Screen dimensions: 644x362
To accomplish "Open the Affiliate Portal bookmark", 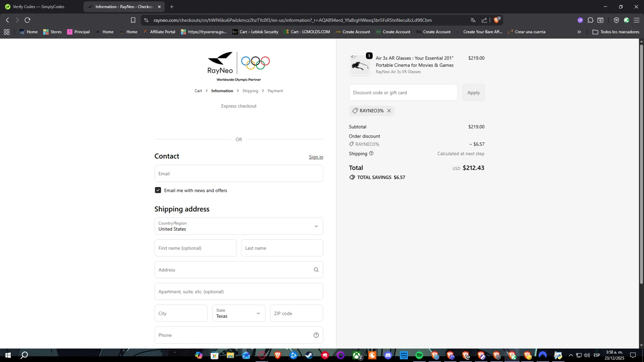I will click(159, 32).
